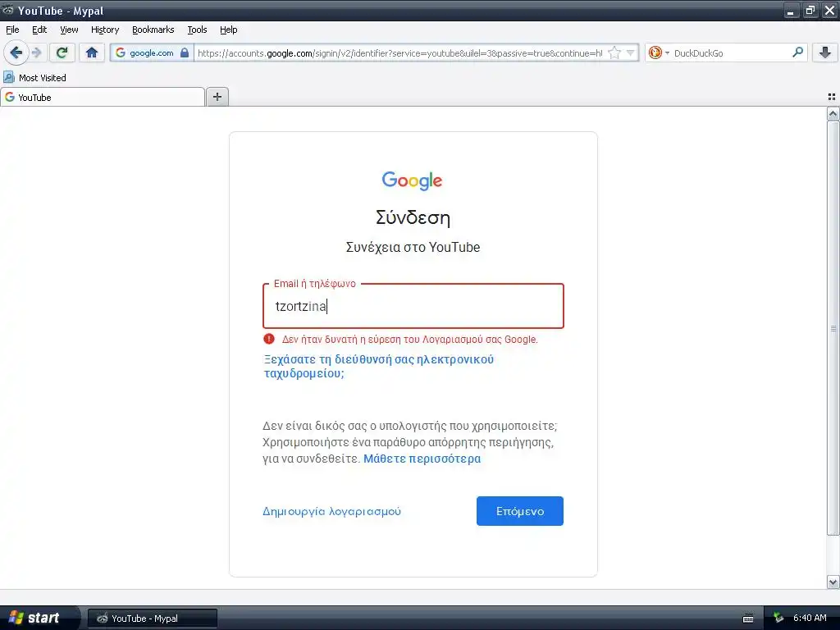Screen dimensions: 840x630
Task: Click the address bar URL field
Action: (x=399, y=52)
